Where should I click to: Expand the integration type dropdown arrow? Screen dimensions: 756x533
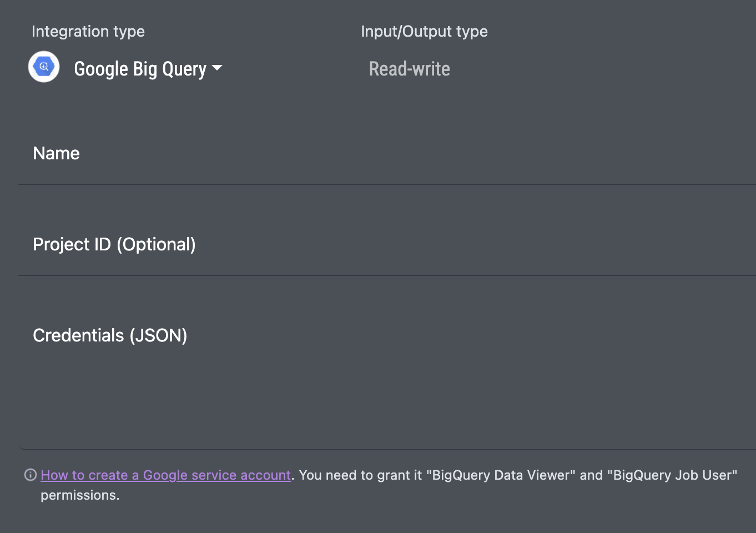point(217,68)
